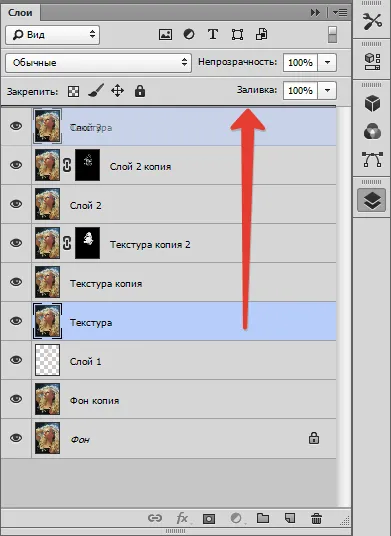Open the Вид filter type dropdown
Viewport: 391px width, 536px height.
(52, 35)
